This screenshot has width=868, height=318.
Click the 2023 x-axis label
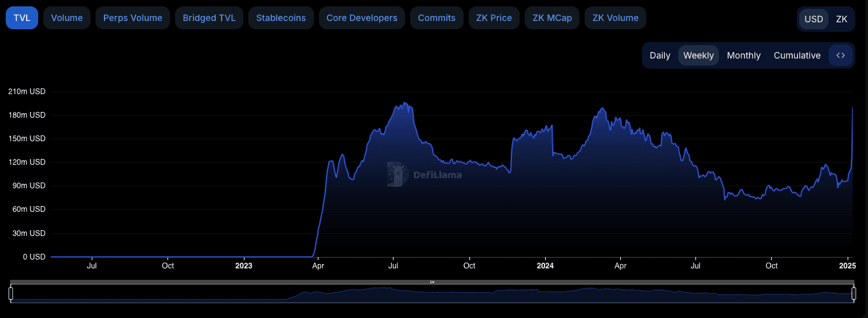coord(243,266)
